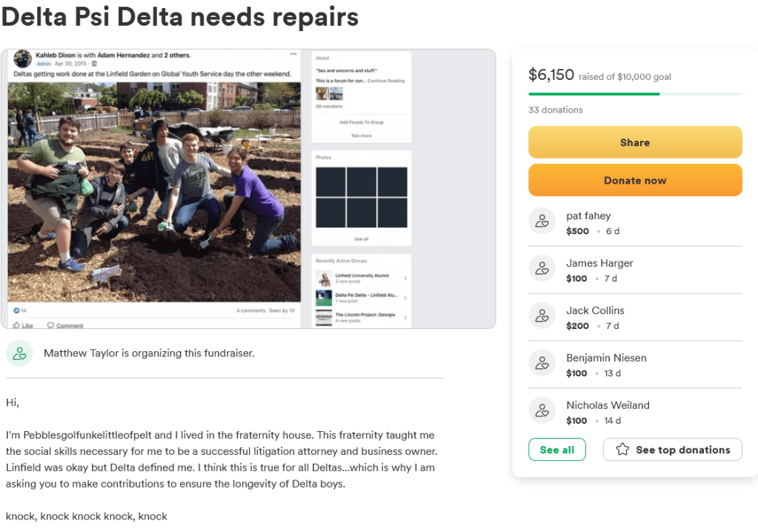Open the three-dot menu on the post
Image resolution: width=758 pixels, height=532 pixels.
click(293, 55)
